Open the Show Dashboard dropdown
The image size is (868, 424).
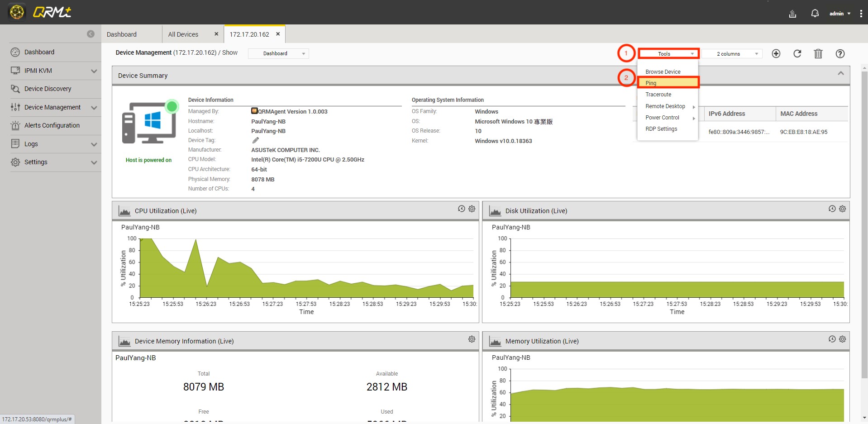click(278, 53)
